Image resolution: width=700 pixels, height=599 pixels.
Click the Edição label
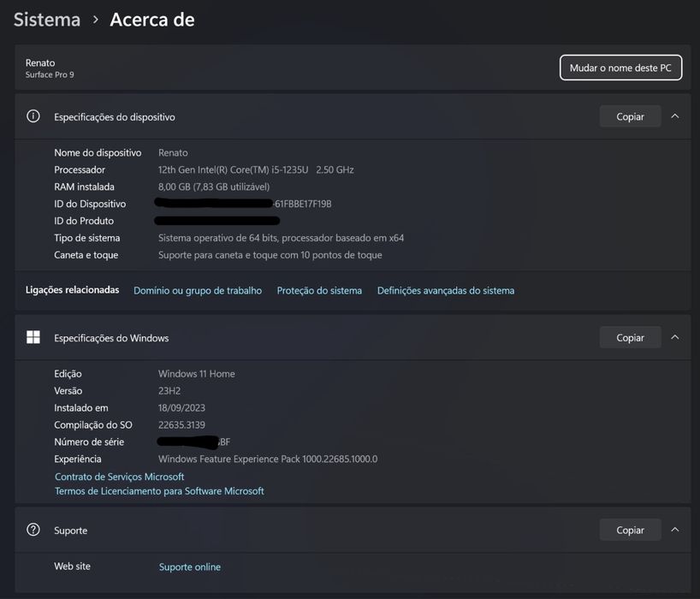click(68, 374)
